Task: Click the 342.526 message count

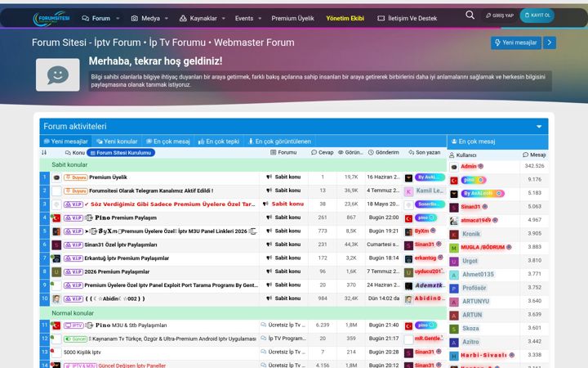Action: coord(534,166)
